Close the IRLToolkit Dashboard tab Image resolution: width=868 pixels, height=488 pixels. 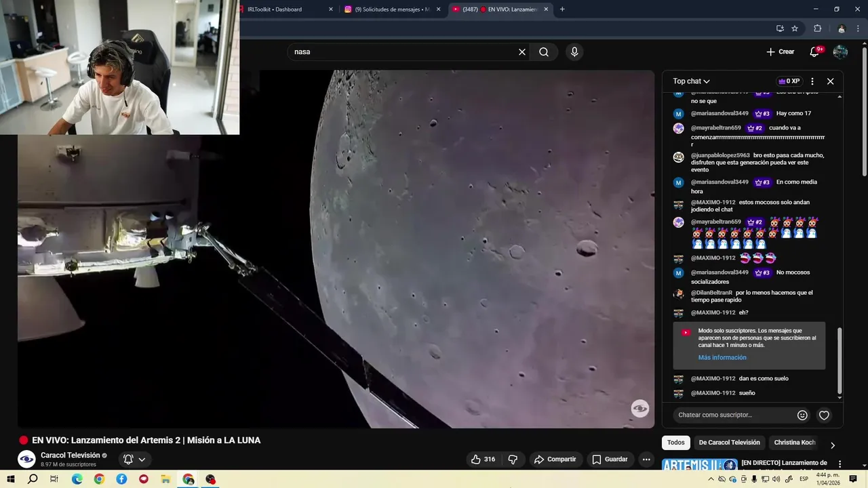coord(331,9)
